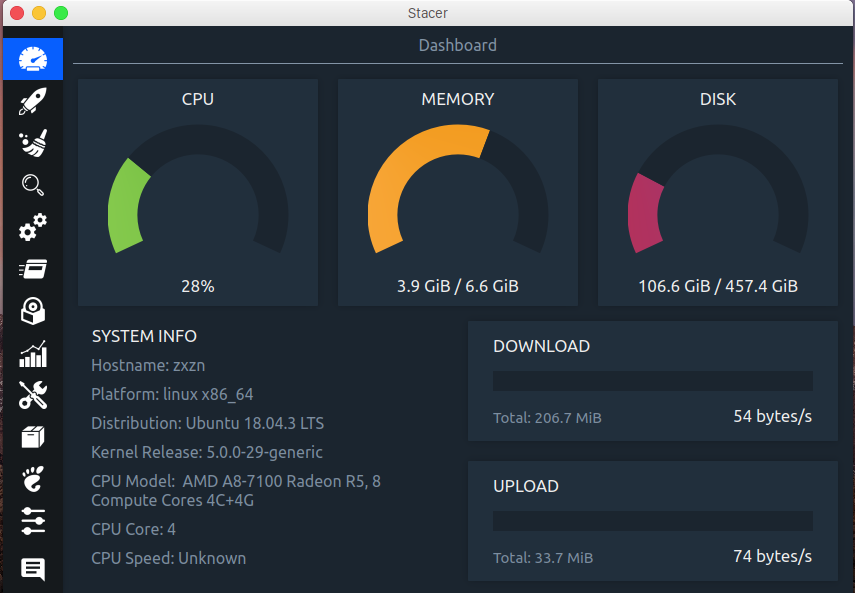Screen dimensions: 855x593
Task: Open Feedback speech bubble icon
Action: pyautogui.click(x=33, y=569)
